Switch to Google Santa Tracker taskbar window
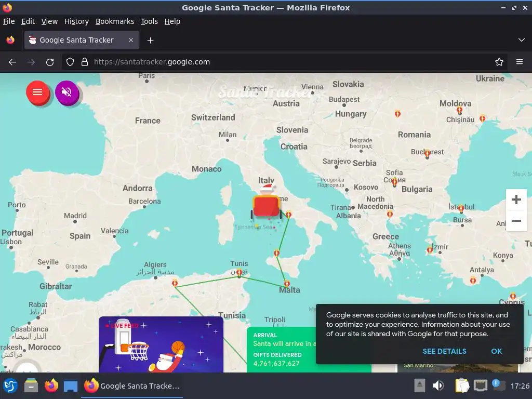Image resolution: width=532 pixels, height=399 pixels. tap(132, 386)
